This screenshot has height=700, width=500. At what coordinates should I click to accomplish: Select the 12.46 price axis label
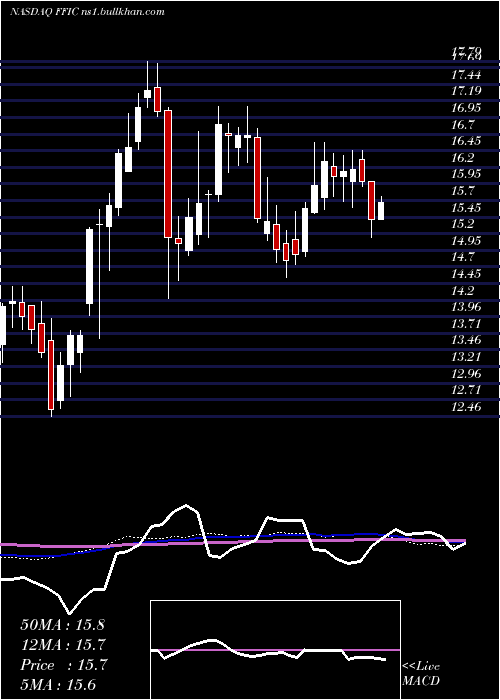(x=466, y=407)
